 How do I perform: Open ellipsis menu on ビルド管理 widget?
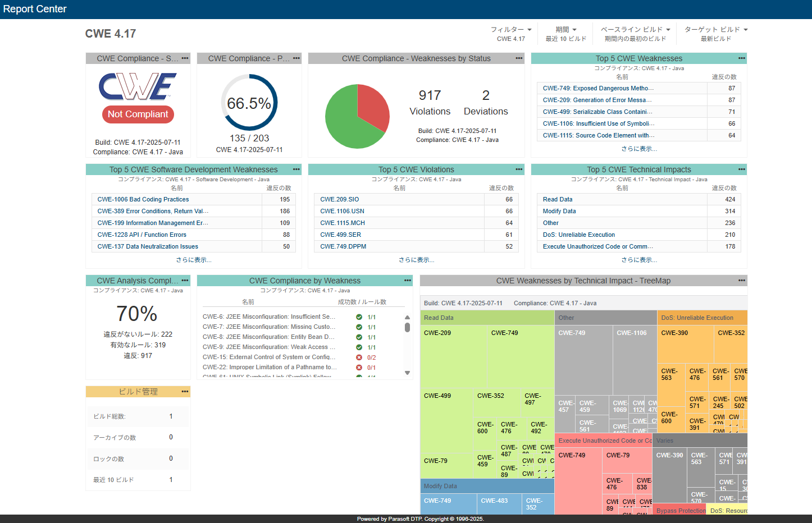[185, 392]
